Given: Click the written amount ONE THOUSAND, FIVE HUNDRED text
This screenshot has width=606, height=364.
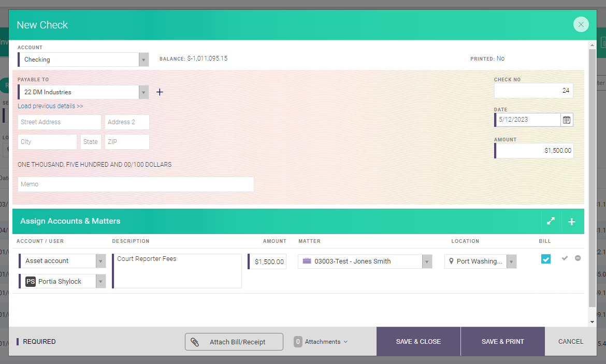Looking at the screenshot, I should click(x=95, y=165).
